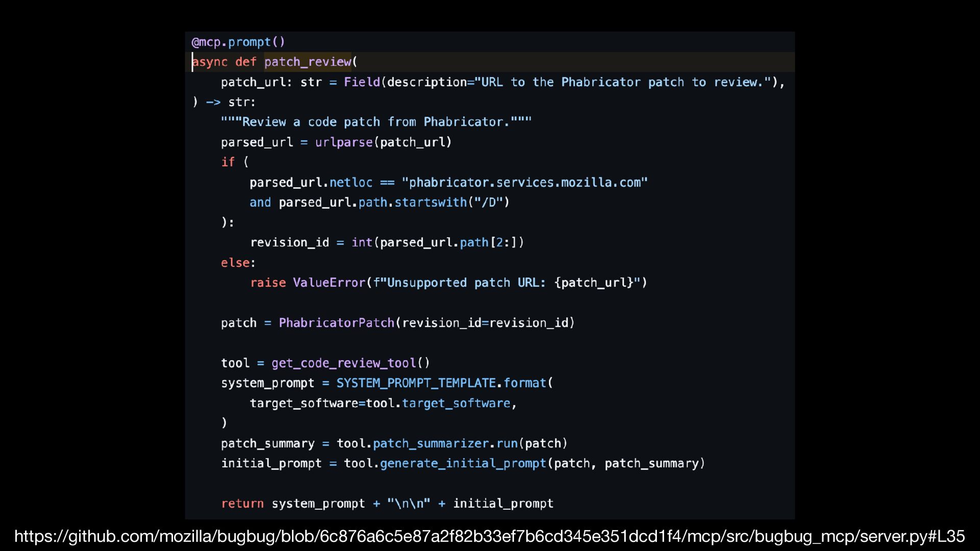The height and width of the screenshot is (551, 980).
Task: Click the async keyword
Action: point(210,62)
